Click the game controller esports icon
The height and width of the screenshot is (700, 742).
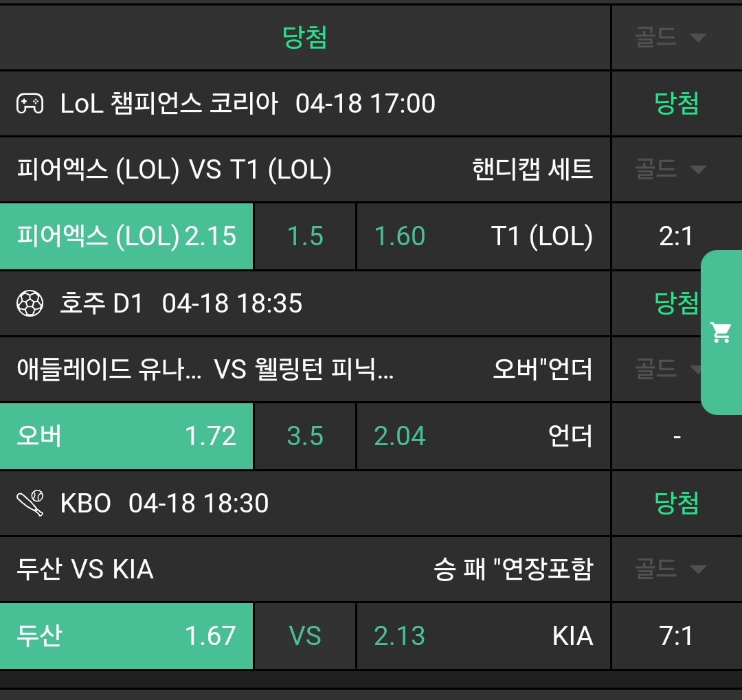tap(30, 104)
